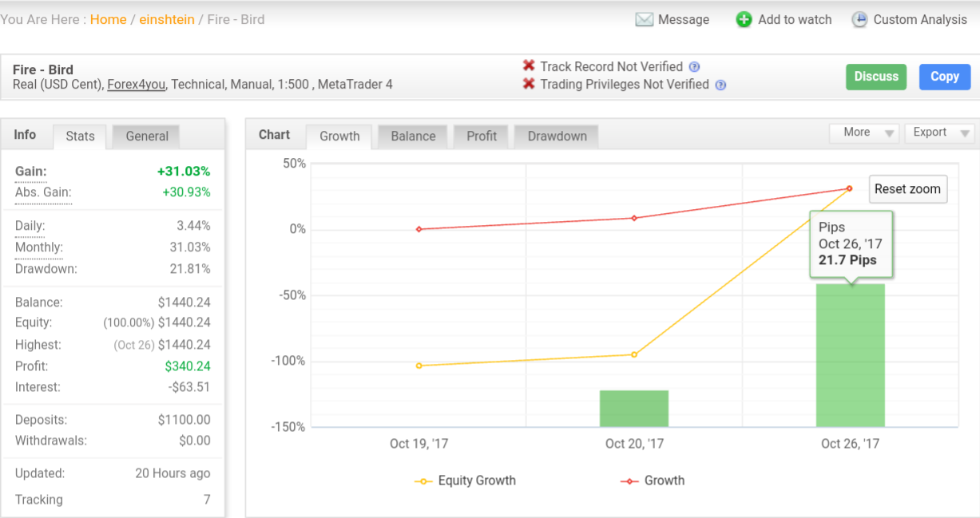Screen dimensions: 980x518
Task: Switch to the Stats tab
Action: pos(80,136)
